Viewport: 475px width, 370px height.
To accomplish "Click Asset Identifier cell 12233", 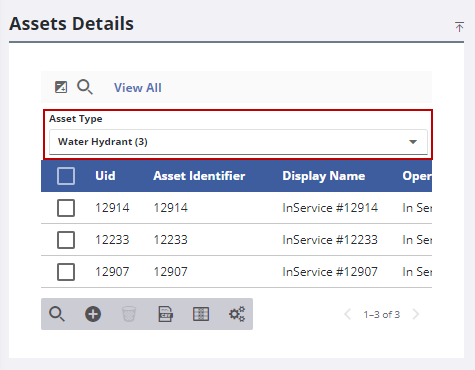I will [x=171, y=240].
